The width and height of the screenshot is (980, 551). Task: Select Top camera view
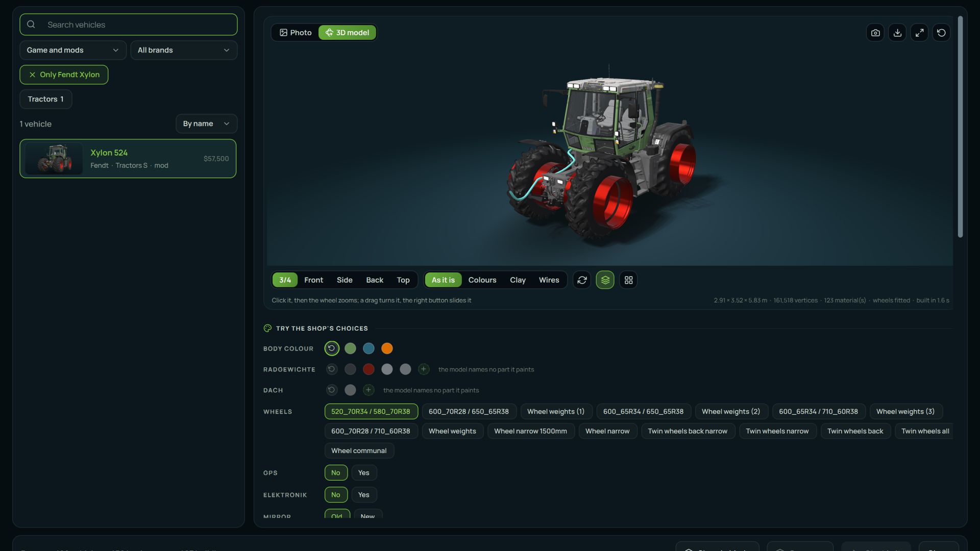tap(403, 280)
